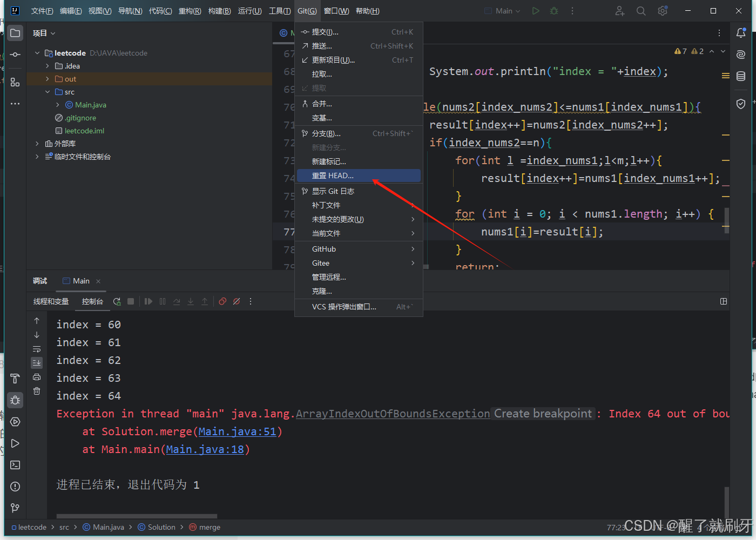
Task: Click Step Into in debugger
Action: point(191,301)
